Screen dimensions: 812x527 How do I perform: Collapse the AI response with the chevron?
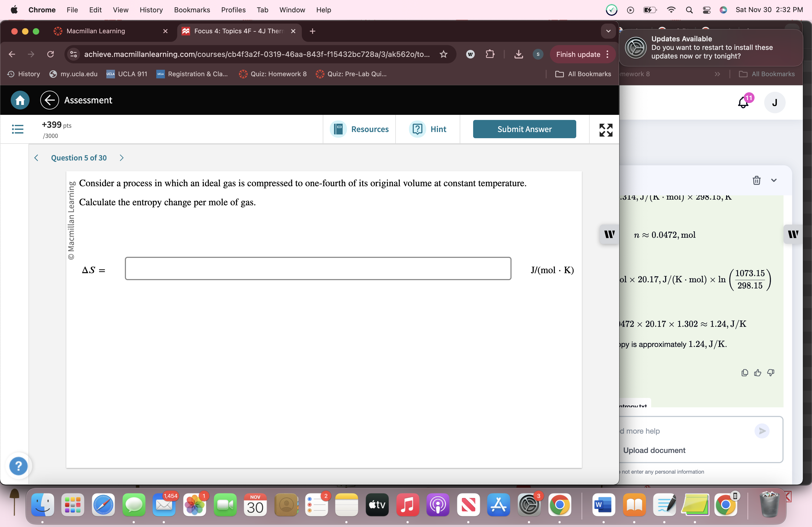774,180
